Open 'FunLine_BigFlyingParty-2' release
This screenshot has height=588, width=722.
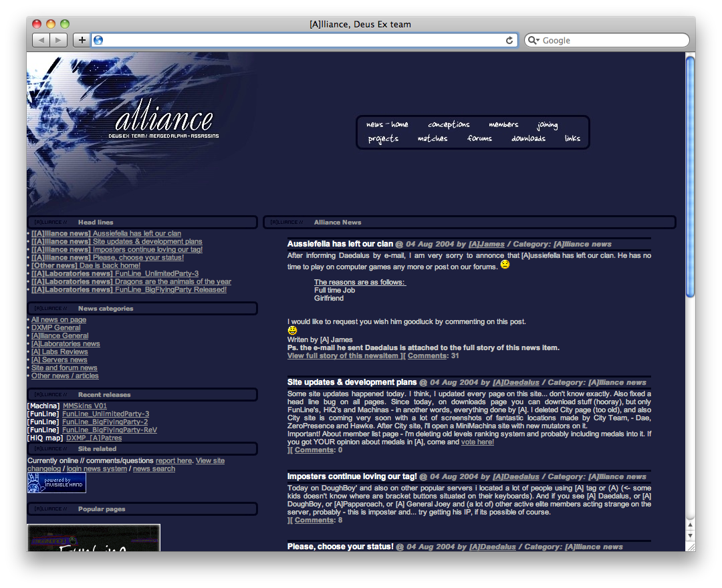pos(105,422)
